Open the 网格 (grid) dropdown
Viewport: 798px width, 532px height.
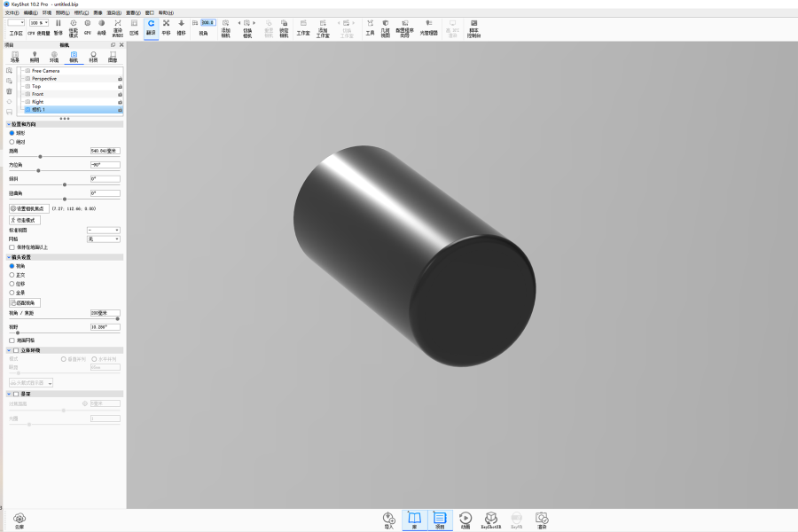(103, 239)
